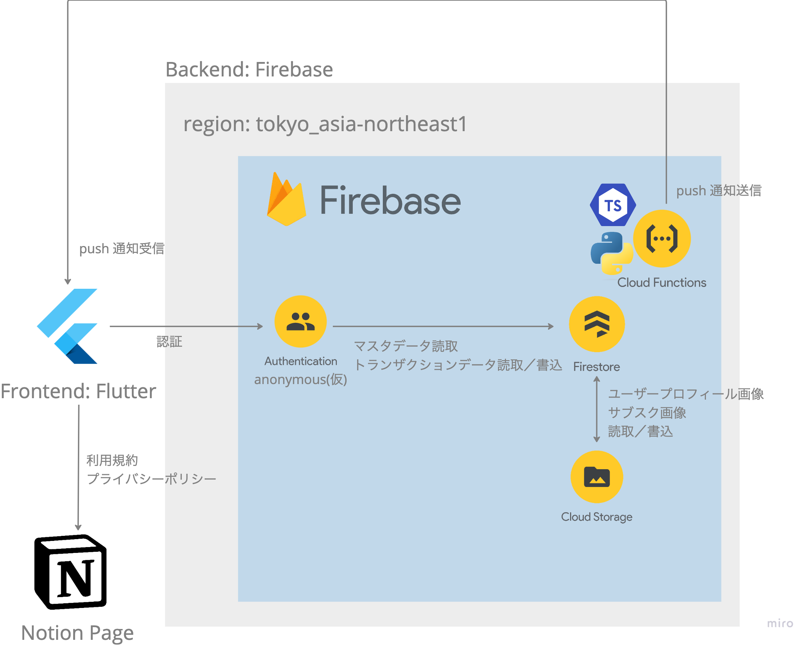812x646 pixels.
Task: Click the Authentication users icon
Action: pos(300,321)
